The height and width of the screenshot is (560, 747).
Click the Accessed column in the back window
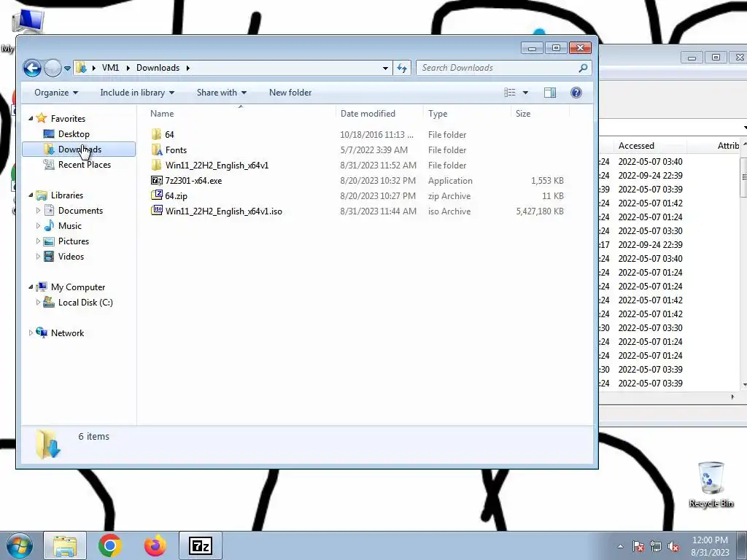tap(636, 146)
